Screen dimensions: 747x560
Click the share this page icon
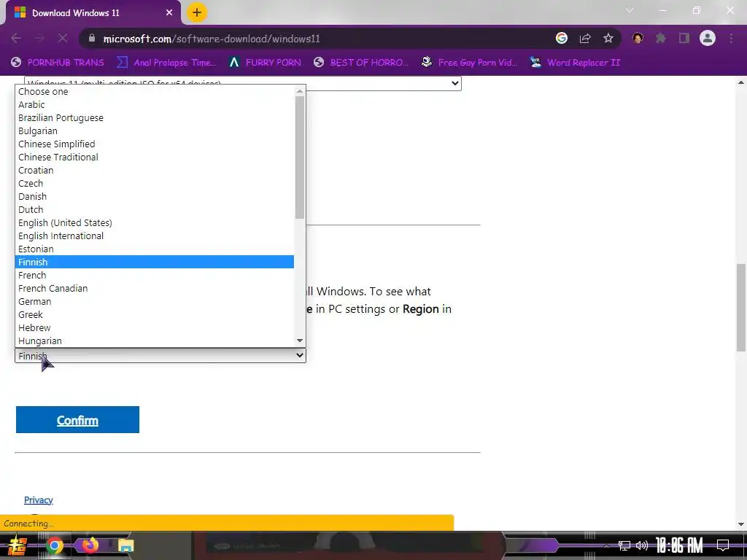click(585, 39)
